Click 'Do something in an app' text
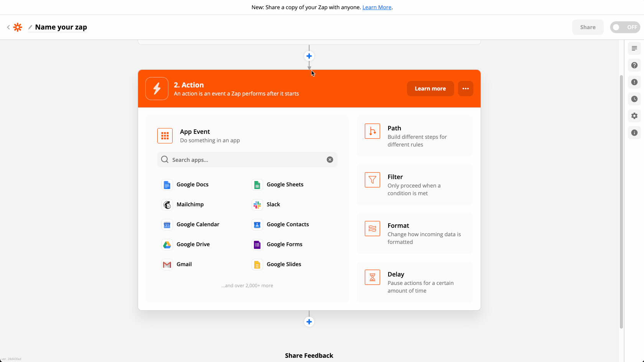 [x=210, y=140]
